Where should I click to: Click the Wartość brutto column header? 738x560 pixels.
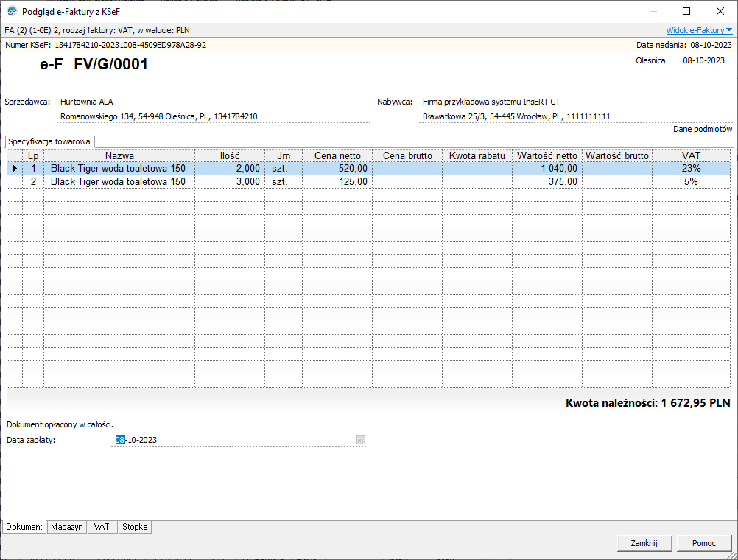pos(617,155)
